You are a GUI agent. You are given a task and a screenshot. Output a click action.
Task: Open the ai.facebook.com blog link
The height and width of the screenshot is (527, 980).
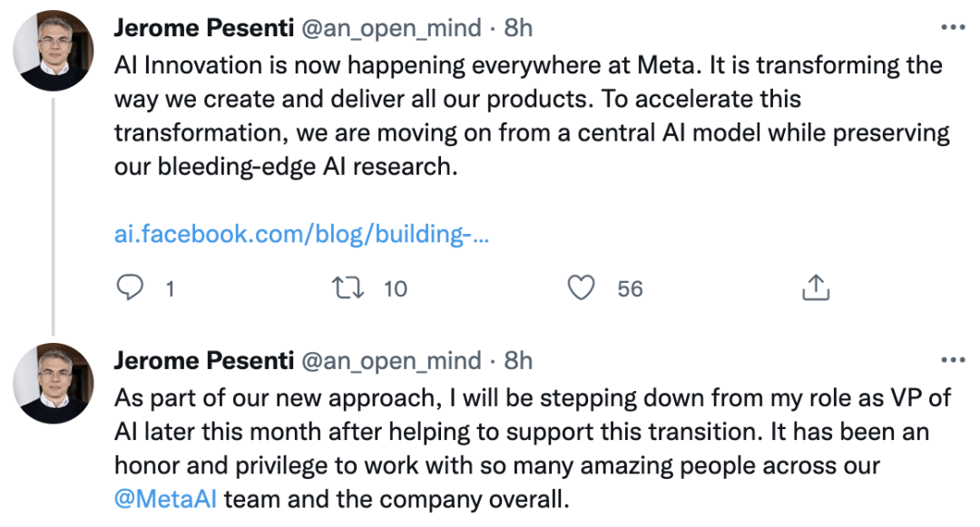(302, 233)
